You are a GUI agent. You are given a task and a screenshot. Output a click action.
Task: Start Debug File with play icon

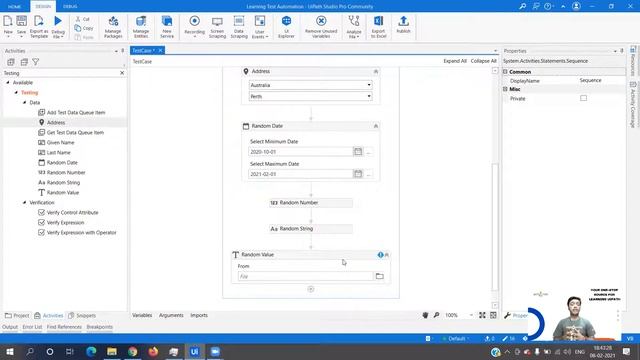click(x=58, y=21)
